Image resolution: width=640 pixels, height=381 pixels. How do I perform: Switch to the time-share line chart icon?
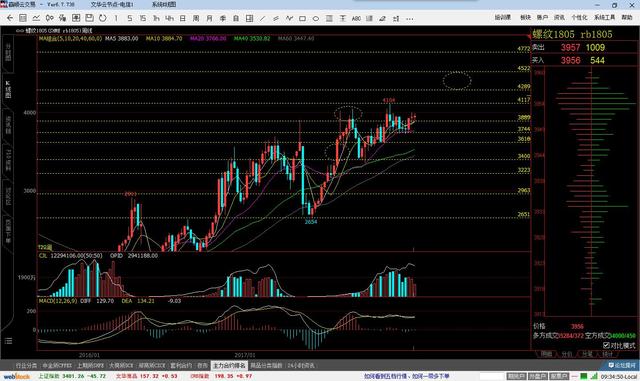(x=36, y=18)
